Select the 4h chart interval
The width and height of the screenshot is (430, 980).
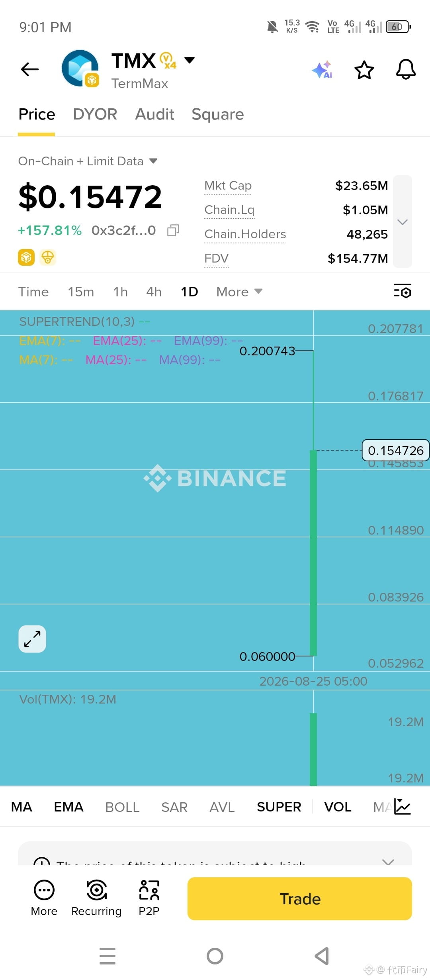coord(154,292)
